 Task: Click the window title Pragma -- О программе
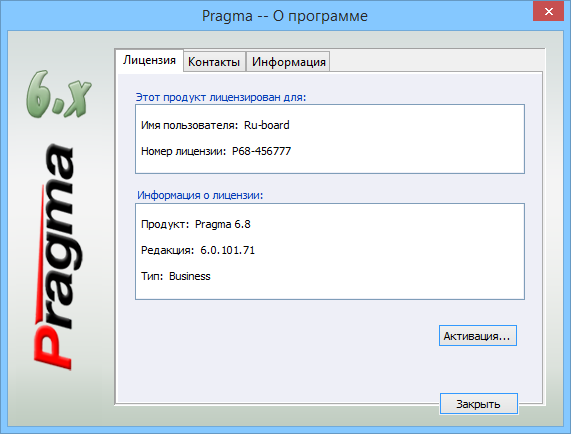click(285, 16)
